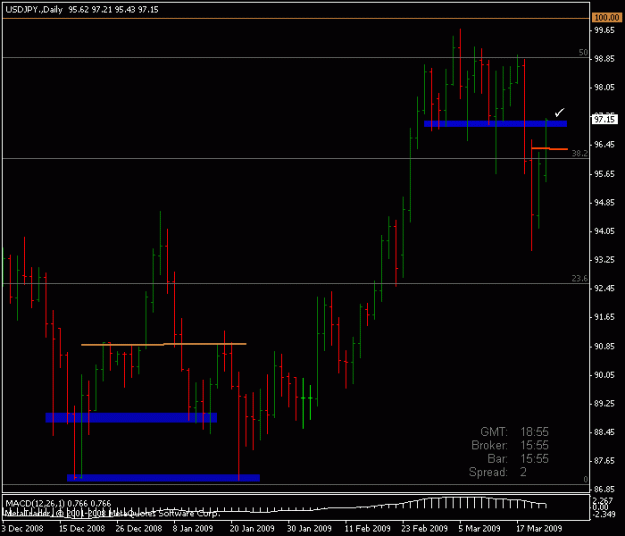Click the MACD scale value 2.367
This screenshot has height=536, width=625.
coord(602,501)
